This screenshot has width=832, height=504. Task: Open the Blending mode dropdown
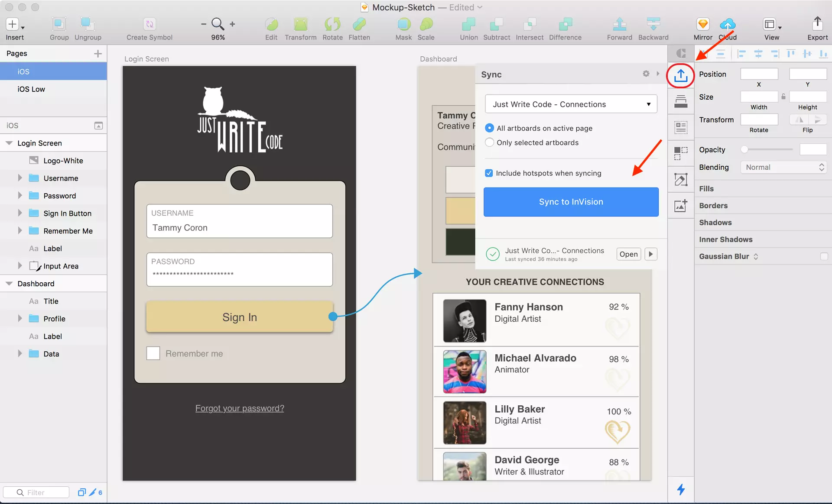pos(783,167)
